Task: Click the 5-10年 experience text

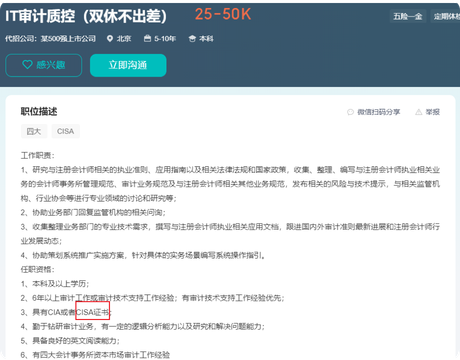Action: tap(165, 39)
